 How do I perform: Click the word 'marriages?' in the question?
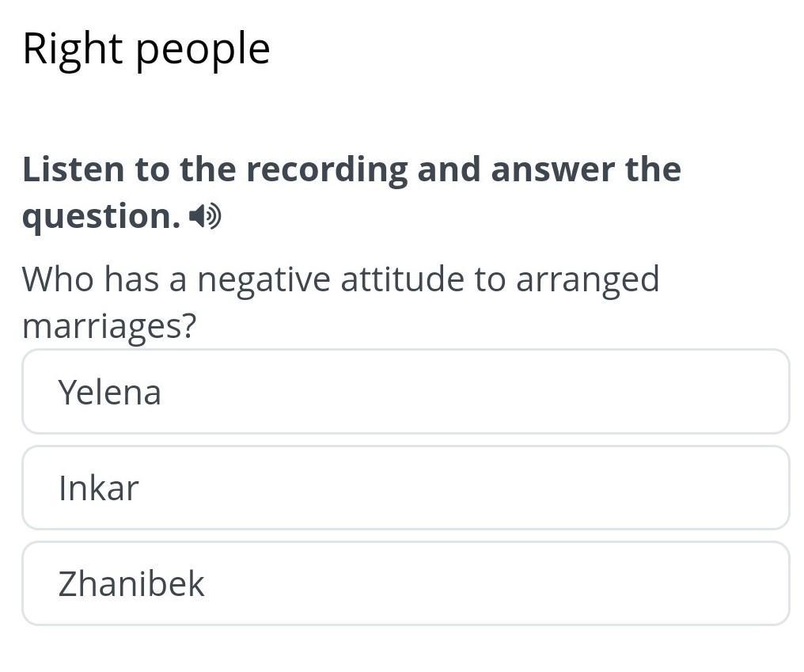click(108, 326)
